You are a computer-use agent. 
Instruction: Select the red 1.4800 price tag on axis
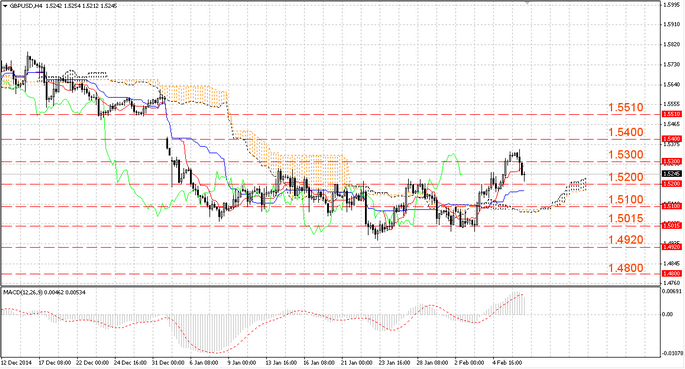(x=671, y=273)
